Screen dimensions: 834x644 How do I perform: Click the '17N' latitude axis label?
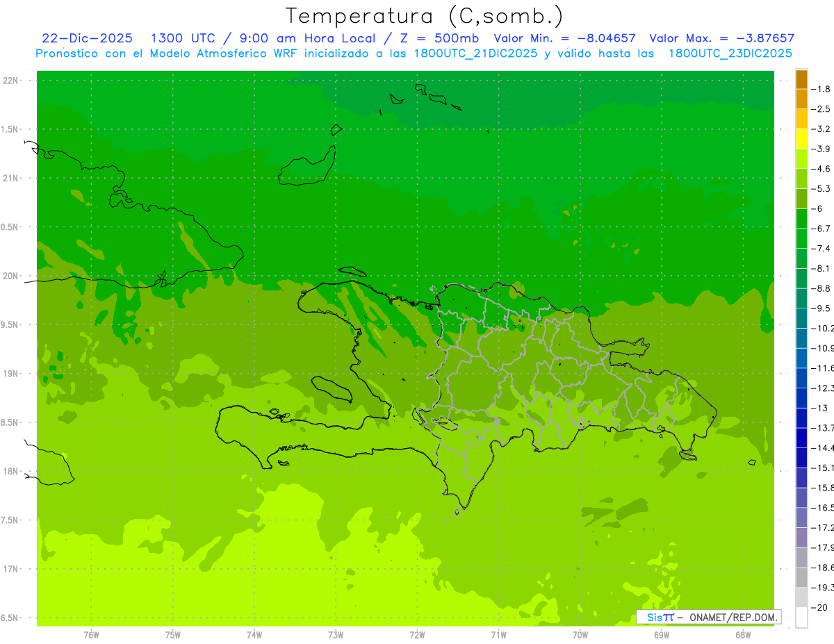pos(12,569)
